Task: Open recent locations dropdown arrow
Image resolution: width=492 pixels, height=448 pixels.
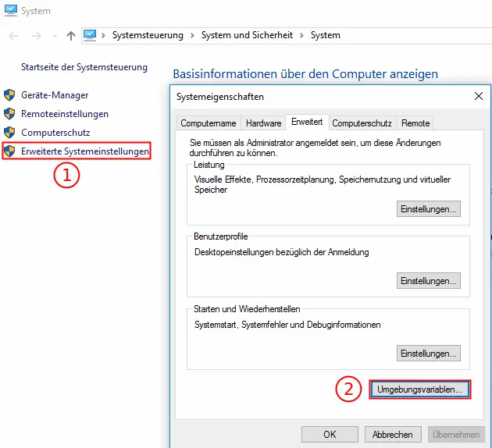Action: (55, 36)
